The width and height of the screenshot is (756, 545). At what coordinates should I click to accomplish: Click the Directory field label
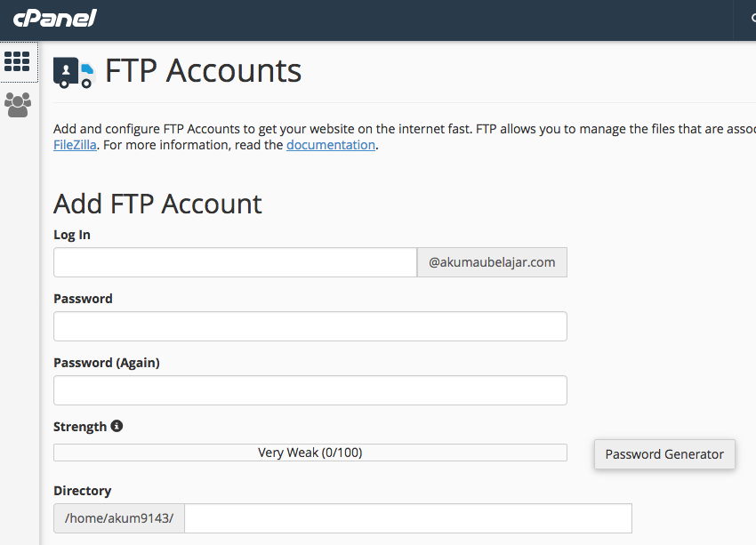(82, 491)
